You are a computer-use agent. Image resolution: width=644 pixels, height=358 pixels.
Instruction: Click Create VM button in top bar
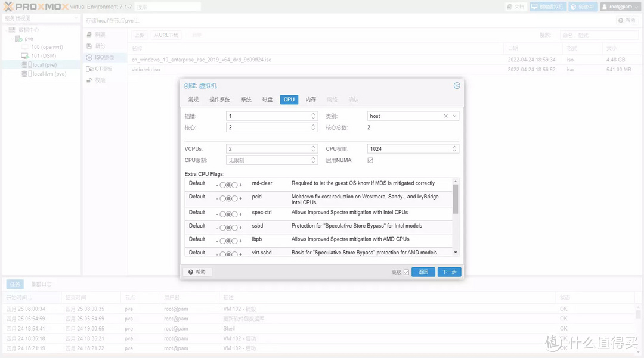tap(548, 7)
